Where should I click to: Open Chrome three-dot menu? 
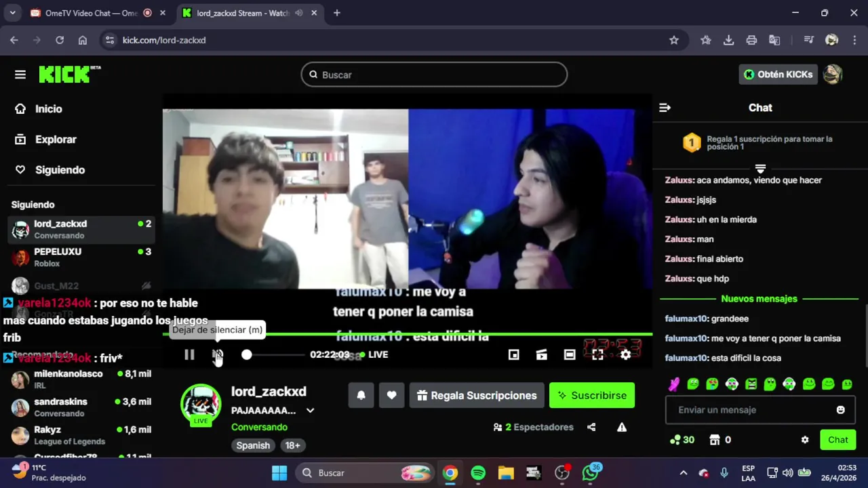854,40
